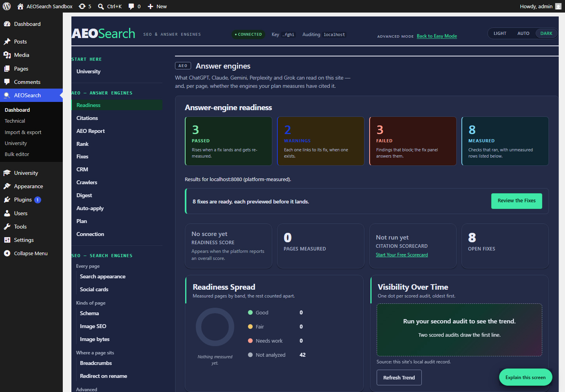Open the site home icon for AEOSearch Sandbox
The width and height of the screenshot is (565, 392).
tap(20, 6)
